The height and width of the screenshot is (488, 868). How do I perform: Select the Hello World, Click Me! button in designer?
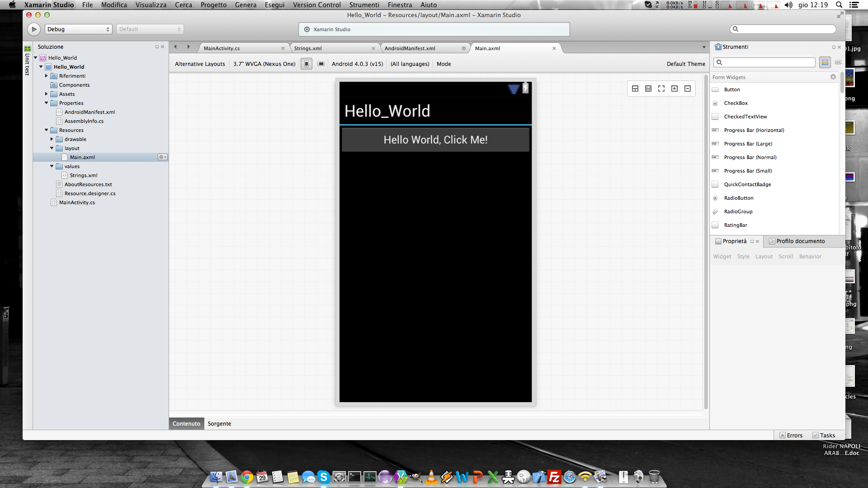tap(435, 140)
